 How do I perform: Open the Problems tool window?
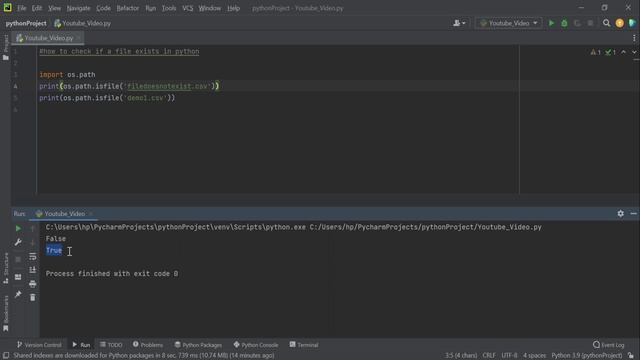tap(148, 345)
